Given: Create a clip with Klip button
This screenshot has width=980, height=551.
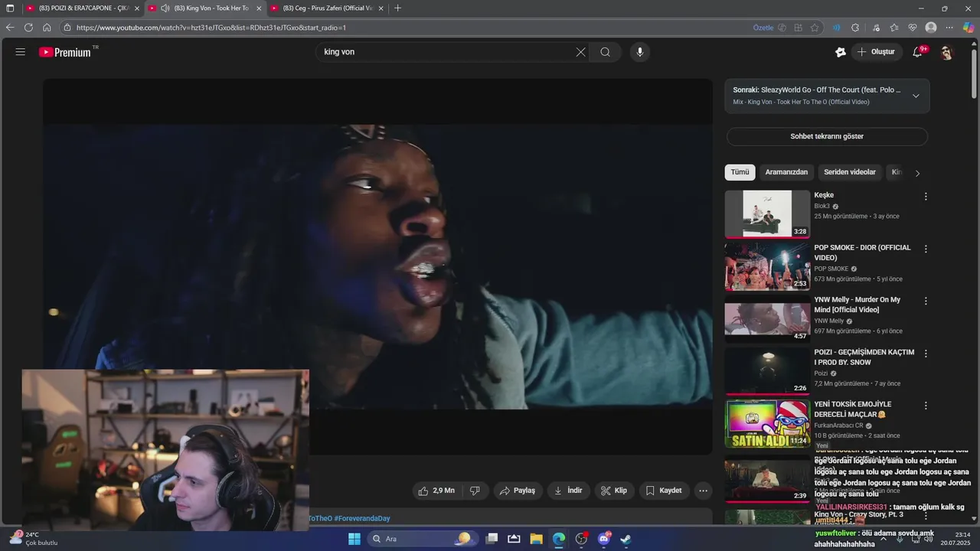Looking at the screenshot, I should 614,491.
